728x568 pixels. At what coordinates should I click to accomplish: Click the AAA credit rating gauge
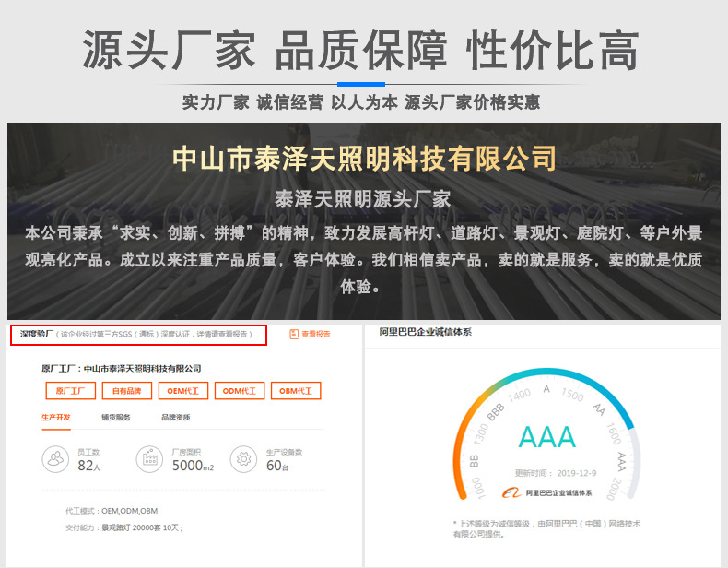547,434
